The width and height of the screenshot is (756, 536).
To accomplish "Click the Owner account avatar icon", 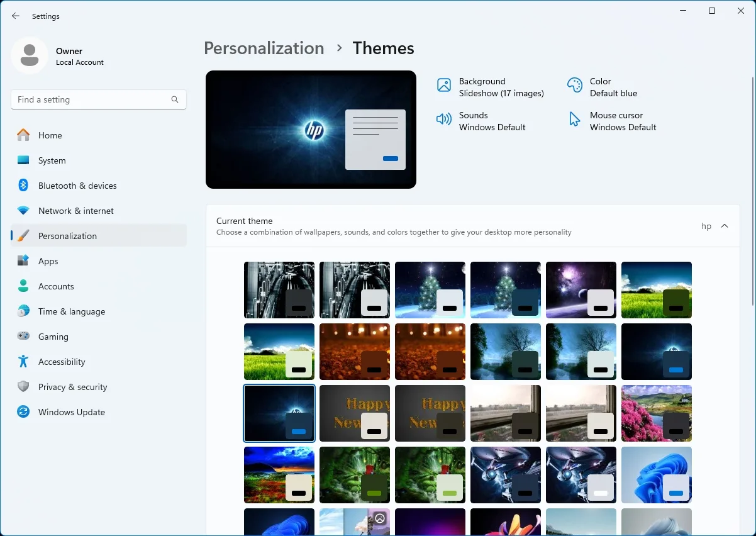I will pyautogui.click(x=29, y=55).
